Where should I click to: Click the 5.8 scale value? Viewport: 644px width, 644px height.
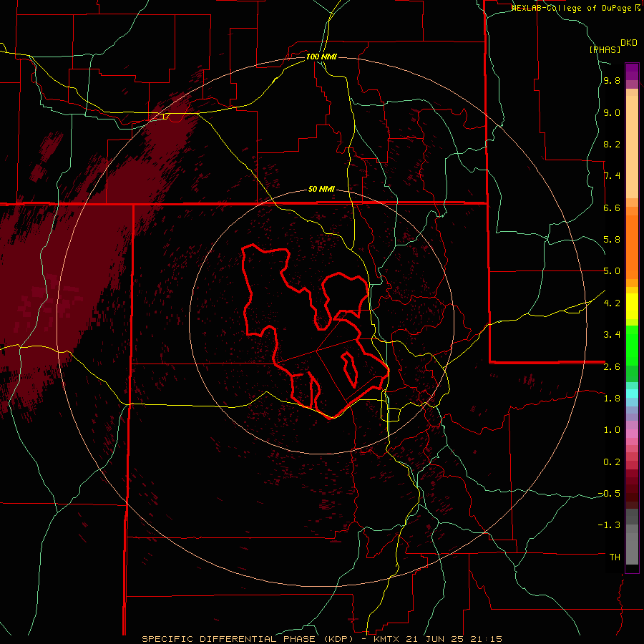click(x=612, y=240)
